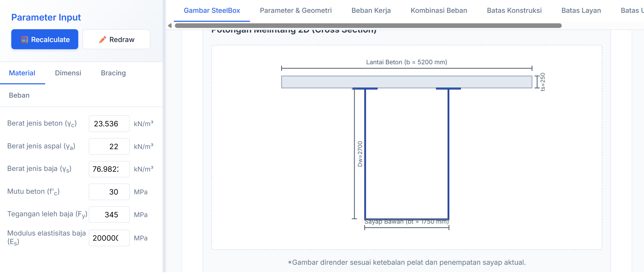644x275 pixels.
Task: Open the Kombinasi Beban tab
Action: click(x=439, y=11)
